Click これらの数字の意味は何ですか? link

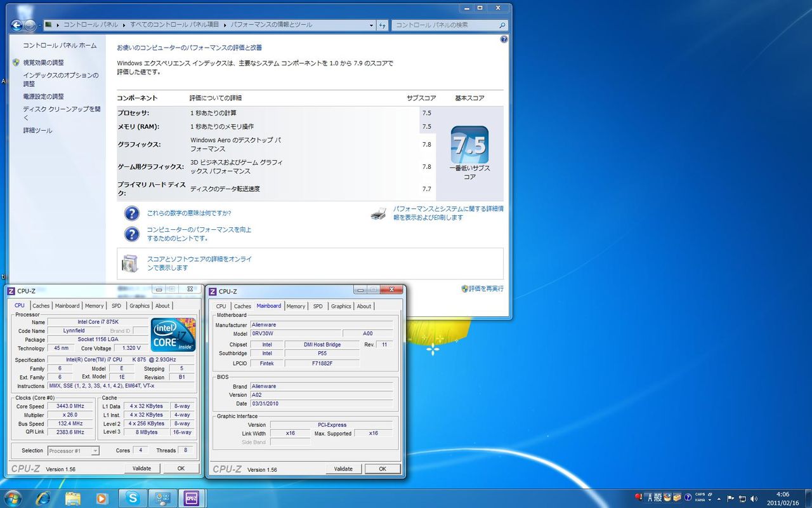pyautogui.click(x=189, y=213)
